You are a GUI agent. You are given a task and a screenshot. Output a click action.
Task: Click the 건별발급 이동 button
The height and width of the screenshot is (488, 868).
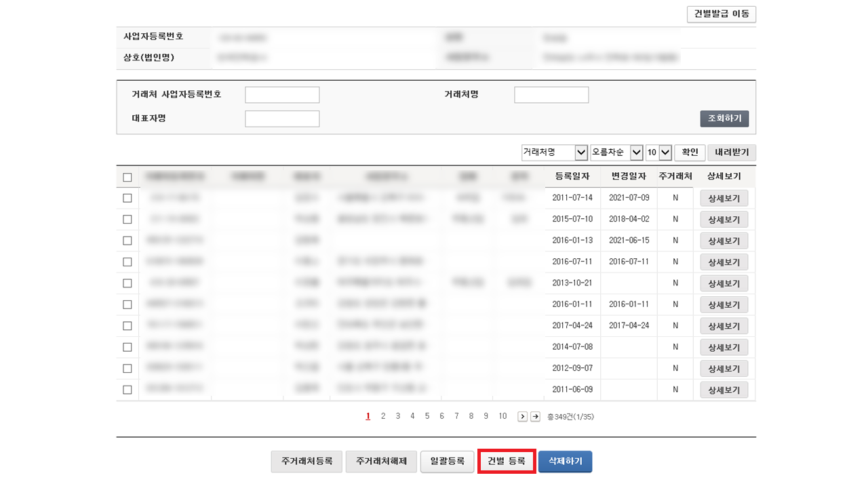(x=722, y=14)
